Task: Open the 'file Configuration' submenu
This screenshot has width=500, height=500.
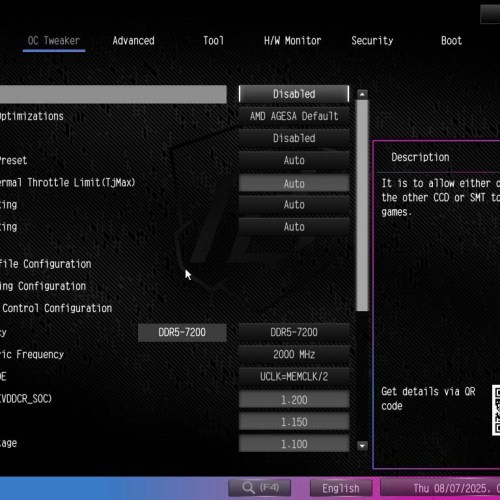Action: 45,264
